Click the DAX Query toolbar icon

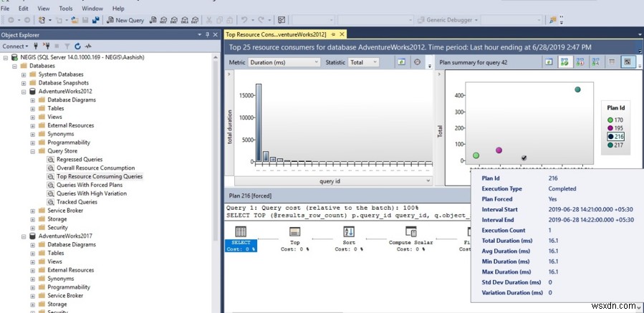195,20
